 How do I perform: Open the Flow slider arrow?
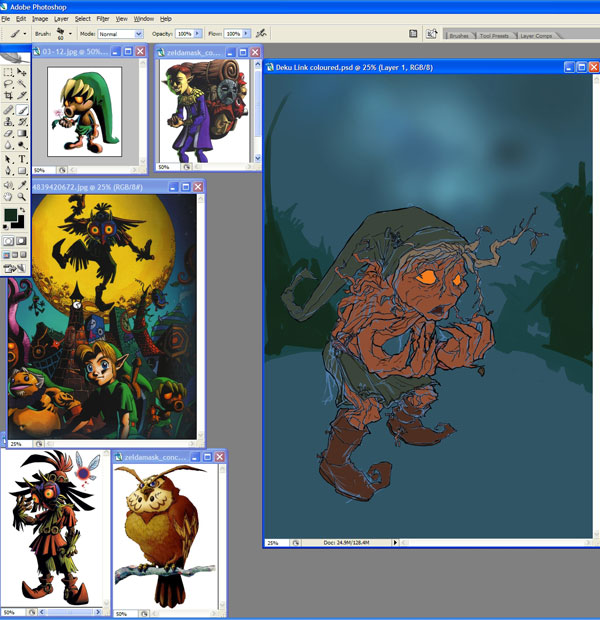(246, 34)
